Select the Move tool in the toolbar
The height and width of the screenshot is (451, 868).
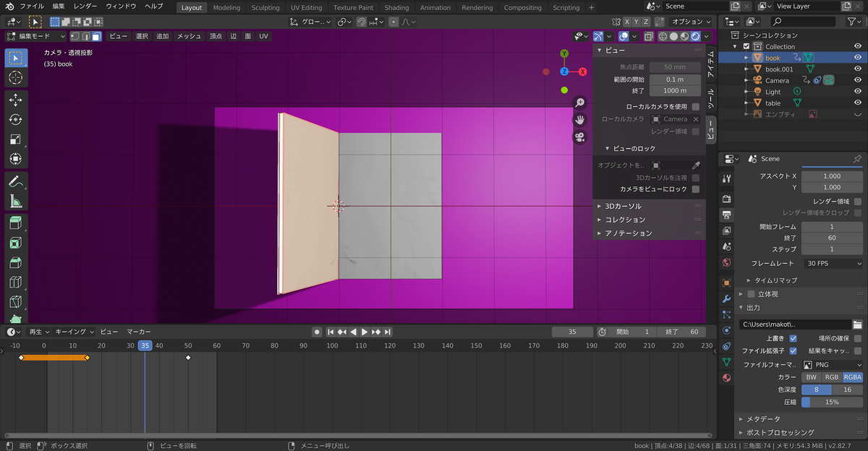point(16,100)
